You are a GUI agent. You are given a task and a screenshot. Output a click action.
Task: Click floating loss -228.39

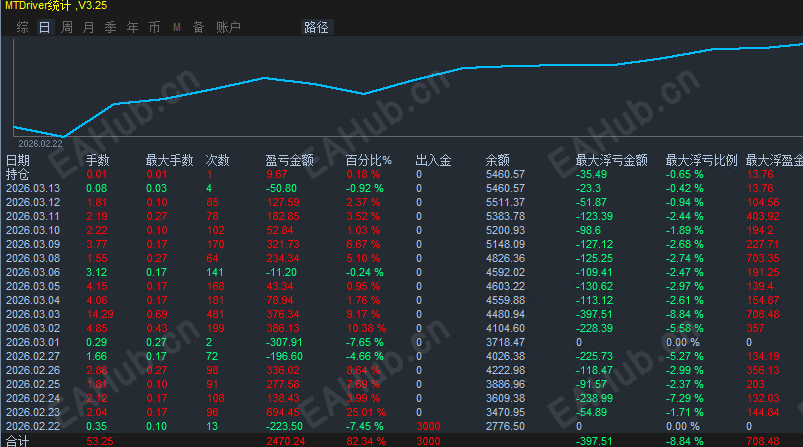click(594, 328)
